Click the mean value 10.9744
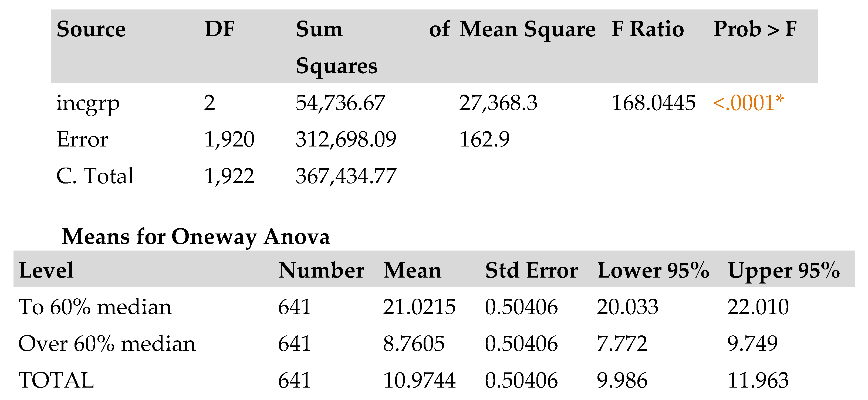 point(419,381)
